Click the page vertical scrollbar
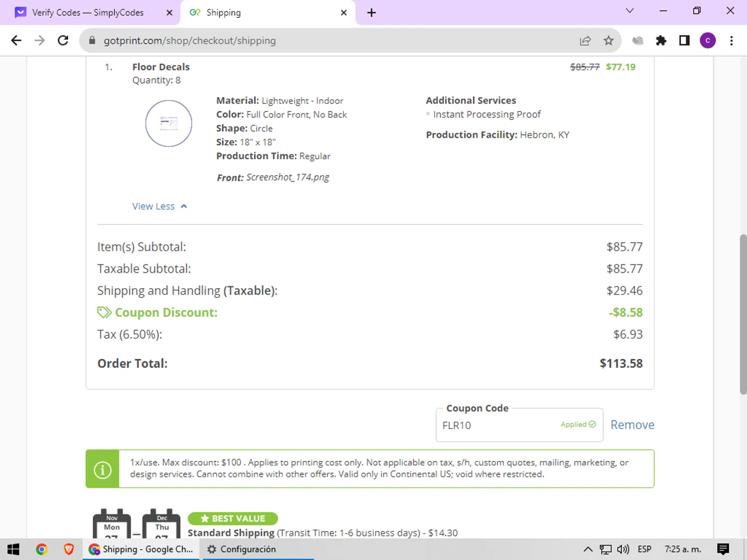The height and width of the screenshot is (560, 747). pos(743,314)
